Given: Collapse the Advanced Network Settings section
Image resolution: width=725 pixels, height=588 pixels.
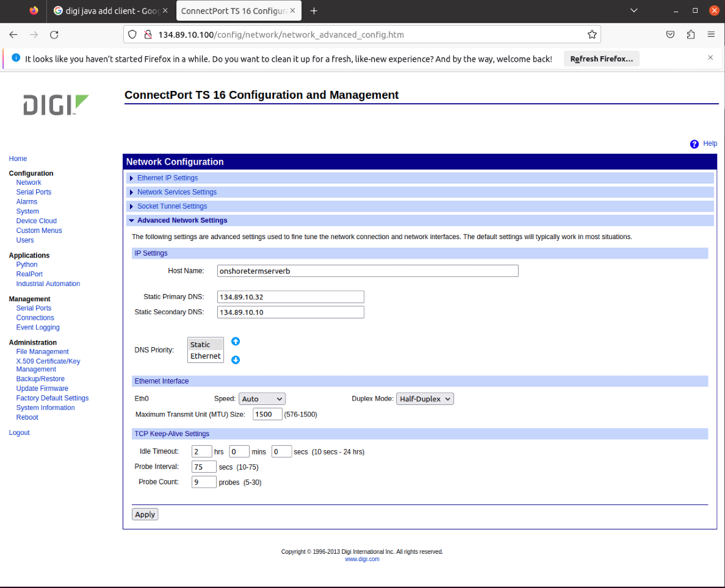Looking at the screenshot, I should 182,220.
